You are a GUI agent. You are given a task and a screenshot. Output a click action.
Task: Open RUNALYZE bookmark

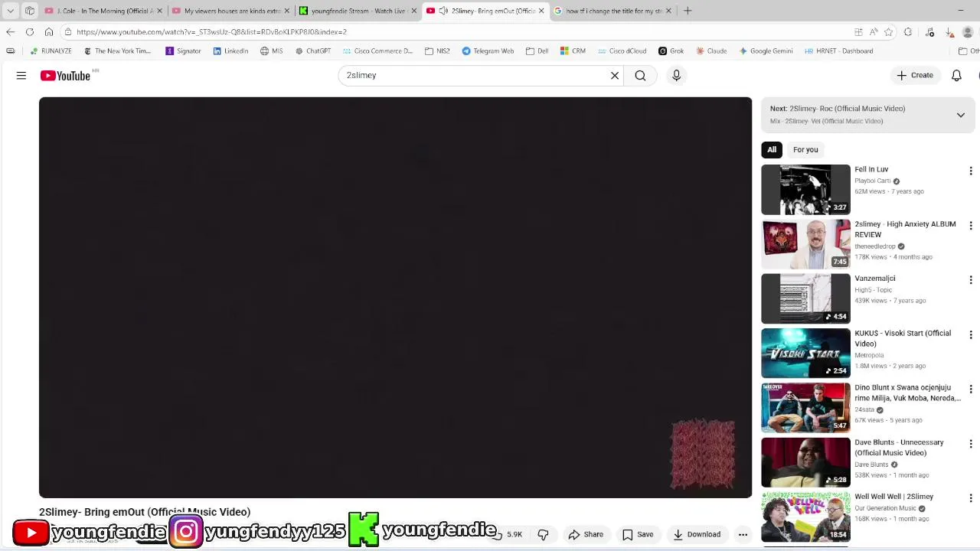(51, 51)
